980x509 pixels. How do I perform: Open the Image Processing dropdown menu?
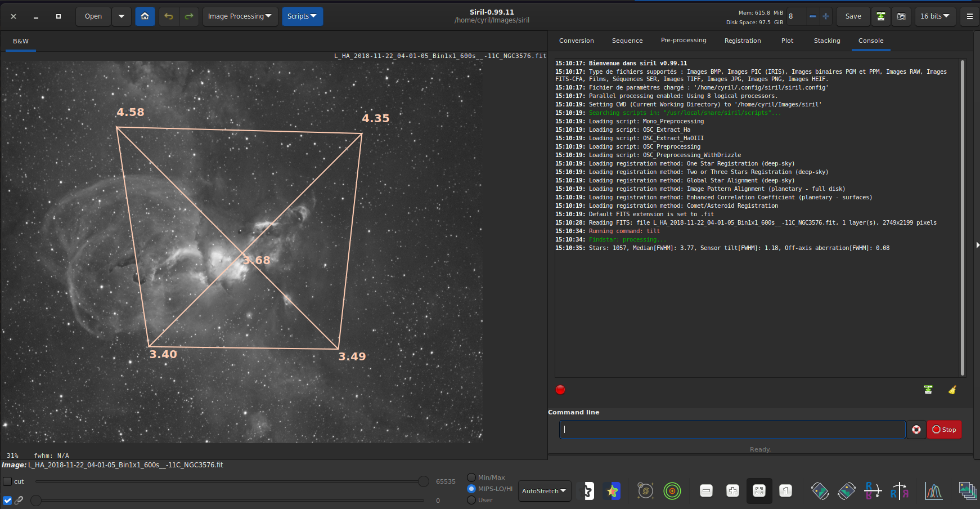[x=240, y=16]
